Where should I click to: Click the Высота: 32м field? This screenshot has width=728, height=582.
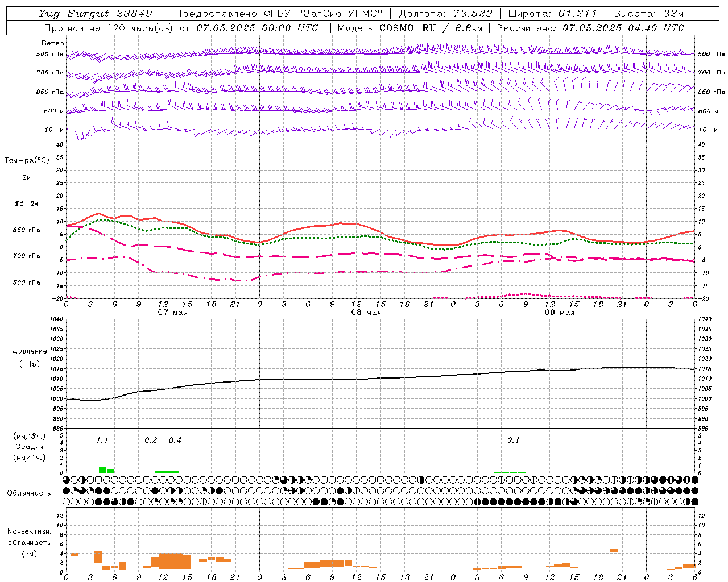[649, 13]
